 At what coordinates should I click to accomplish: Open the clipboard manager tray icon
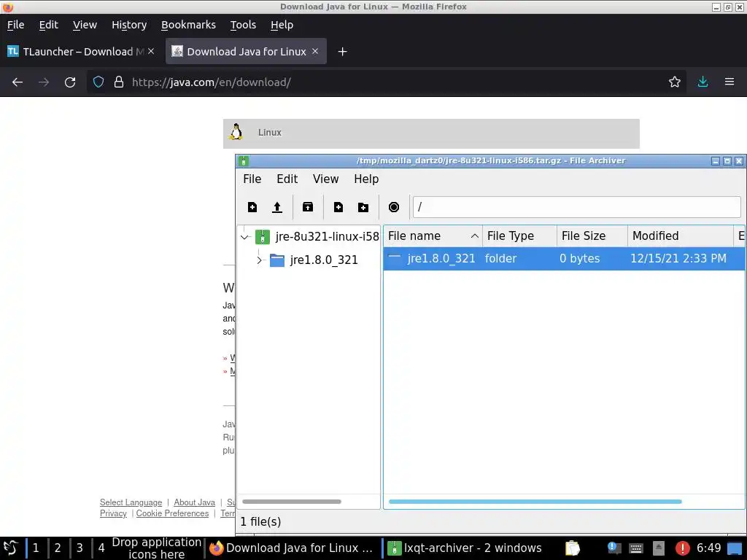572,548
